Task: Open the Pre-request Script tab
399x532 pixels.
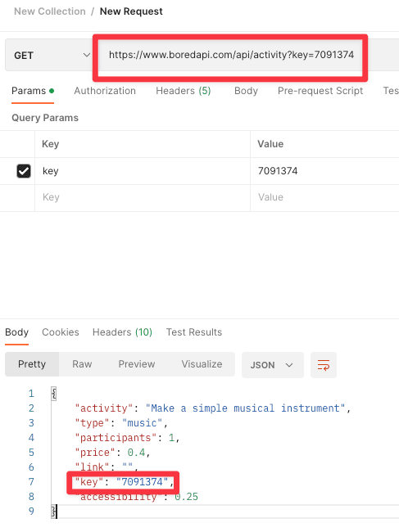Action: tap(320, 91)
